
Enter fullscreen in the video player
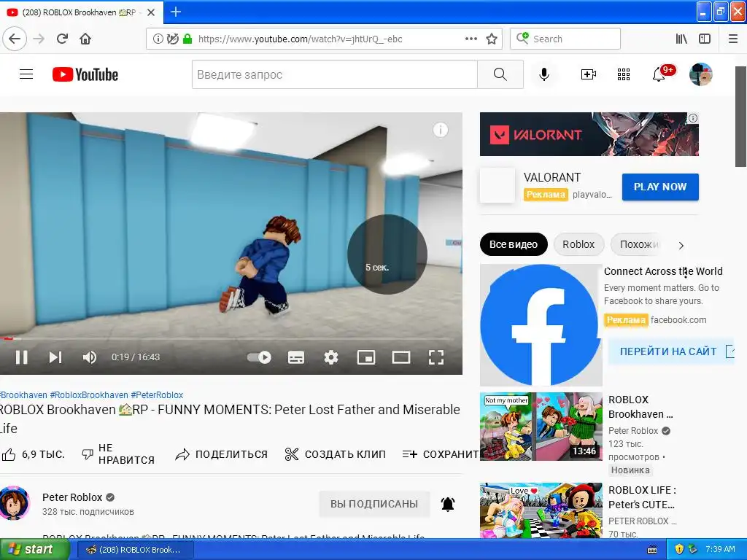click(x=436, y=357)
